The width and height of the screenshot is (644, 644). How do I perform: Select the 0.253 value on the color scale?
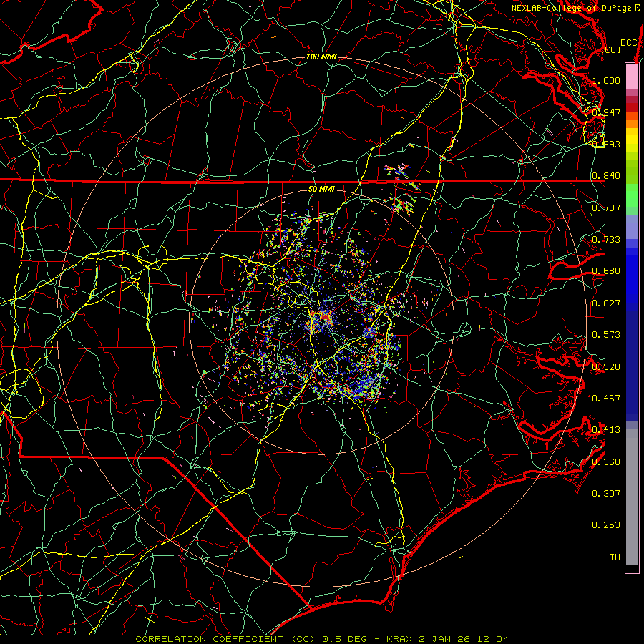click(x=606, y=525)
